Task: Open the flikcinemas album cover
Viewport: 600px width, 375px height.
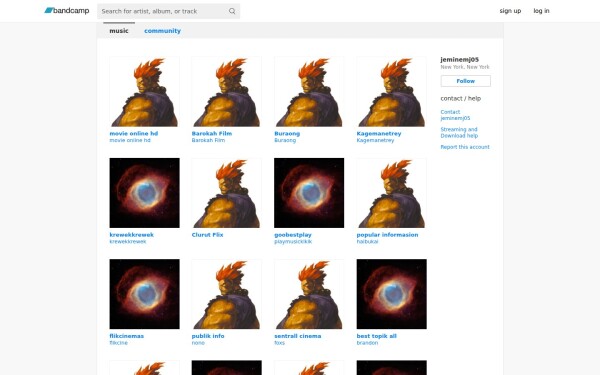Action: click(144, 294)
